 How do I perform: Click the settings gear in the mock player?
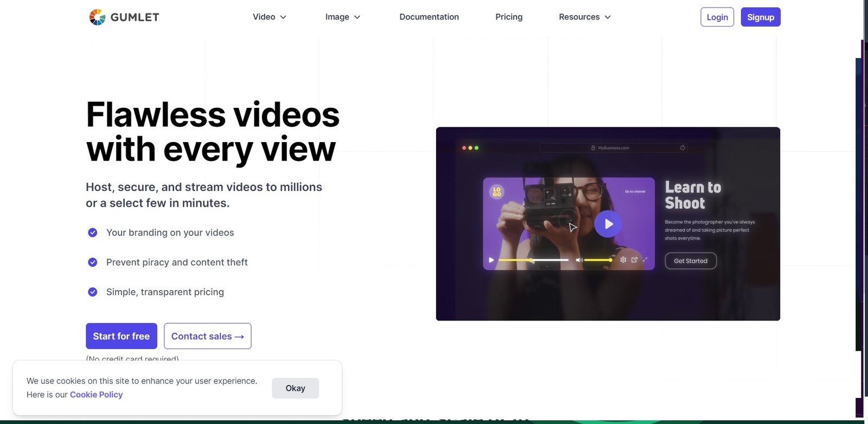click(x=623, y=260)
